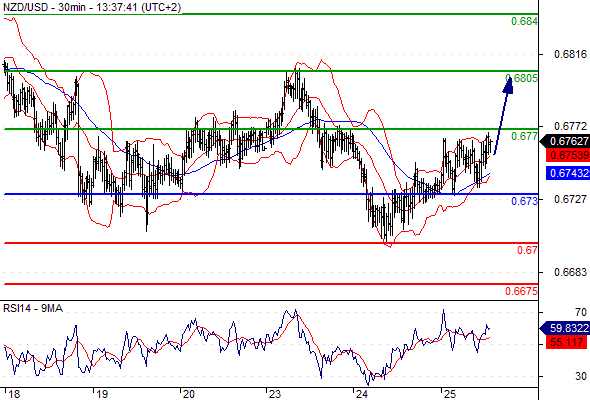This screenshot has height=400, width=590.
Task: Select the blue RSI value tag 59.8322
Action: [x=565, y=328]
